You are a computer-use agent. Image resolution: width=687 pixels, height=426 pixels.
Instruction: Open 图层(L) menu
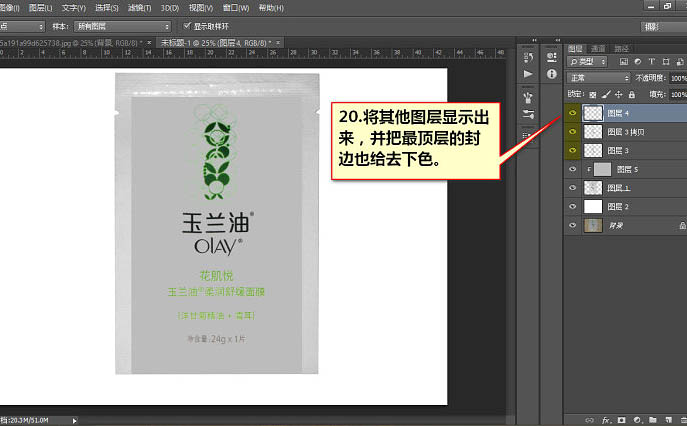tap(40, 8)
